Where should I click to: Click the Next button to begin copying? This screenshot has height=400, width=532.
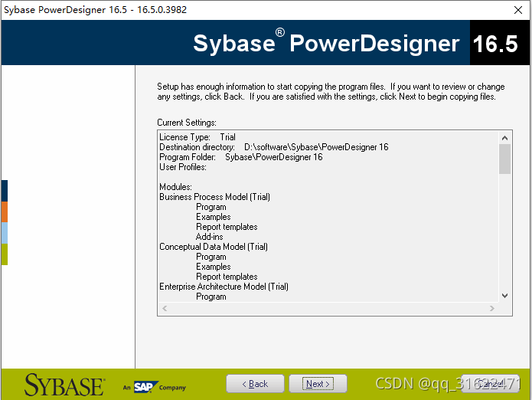(318, 384)
